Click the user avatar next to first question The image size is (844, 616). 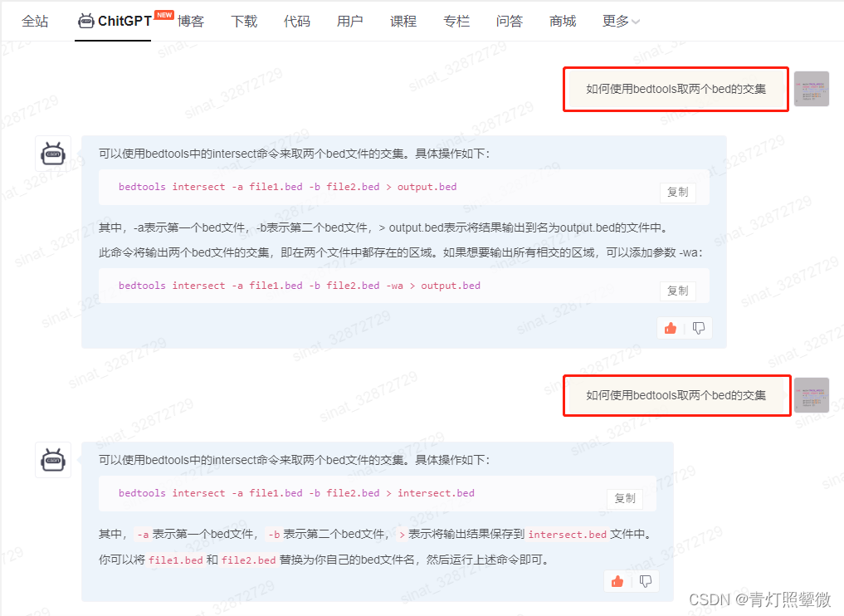812,88
